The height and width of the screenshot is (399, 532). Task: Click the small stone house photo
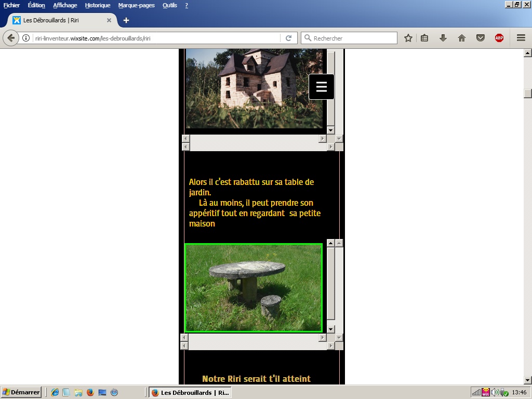[254, 88]
